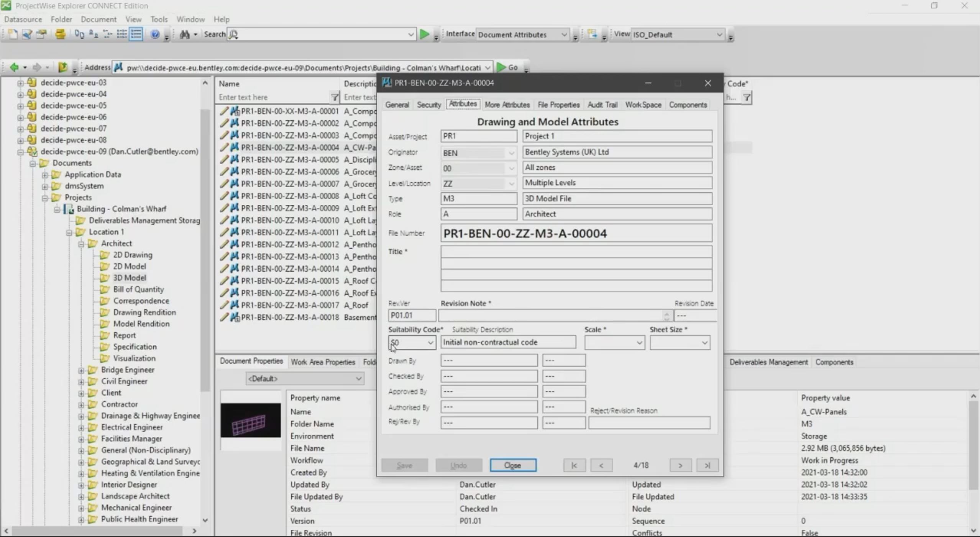Click the CW-Panels model thumbnail preview

click(x=250, y=421)
